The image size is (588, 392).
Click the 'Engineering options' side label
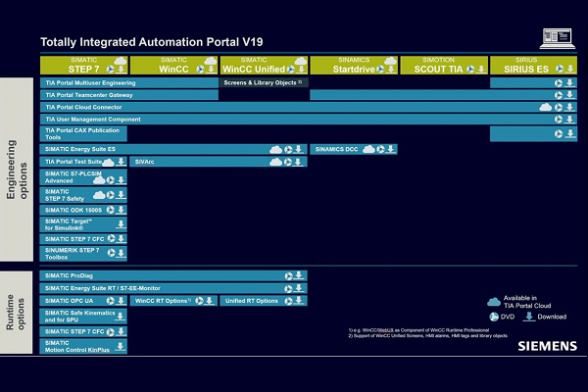click(x=17, y=170)
